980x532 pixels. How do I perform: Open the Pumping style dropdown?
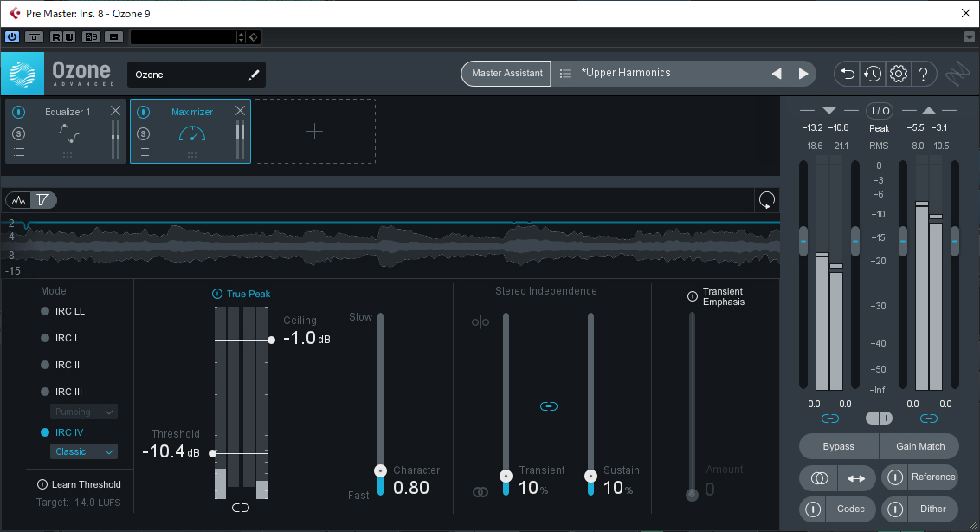(84, 412)
